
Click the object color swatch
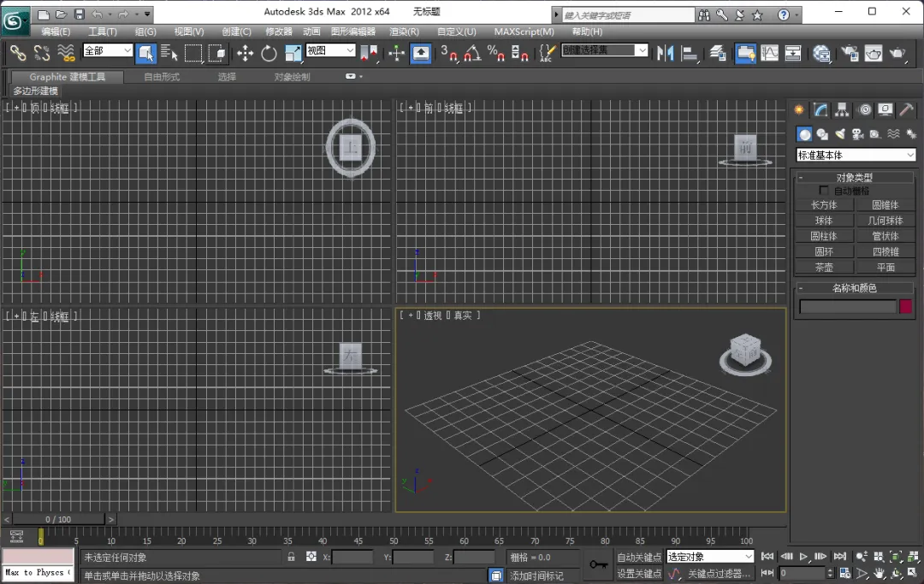[905, 306]
